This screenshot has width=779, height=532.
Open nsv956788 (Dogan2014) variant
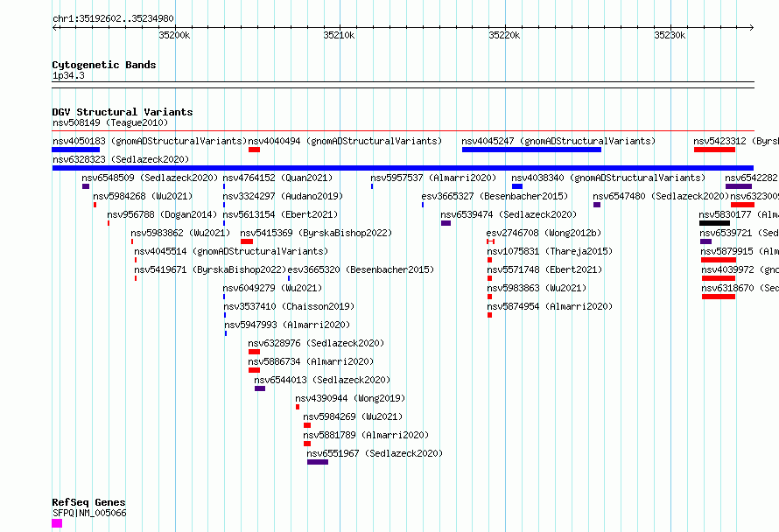click(x=163, y=214)
